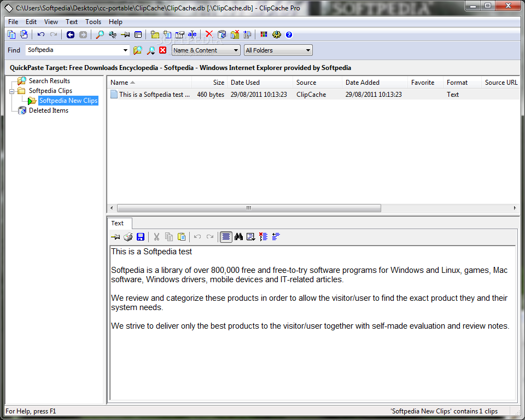Image resolution: width=525 pixels, height=420 pixels.
Task: Open the View menu
Action: tap(51, 22)
